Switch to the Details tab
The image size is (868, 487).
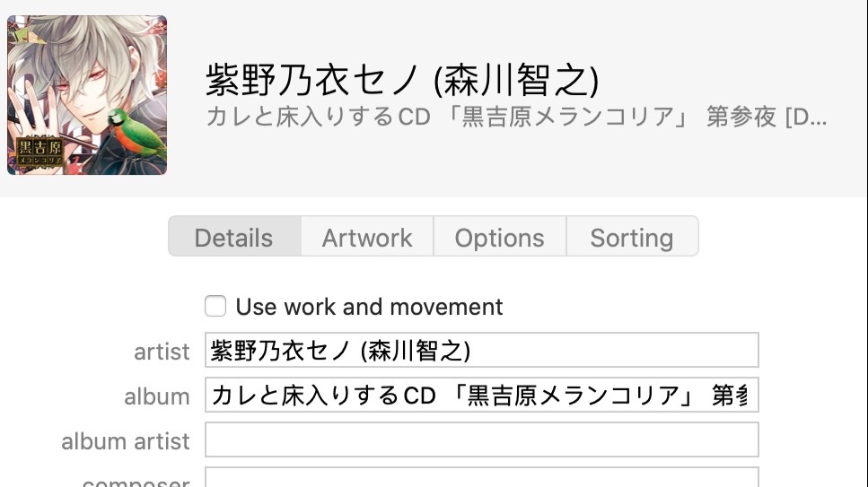(233, 238)
